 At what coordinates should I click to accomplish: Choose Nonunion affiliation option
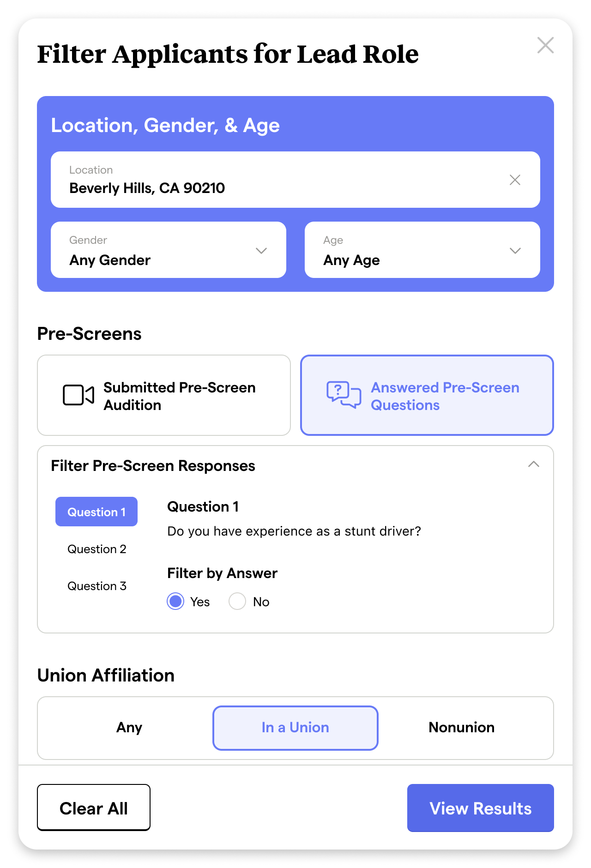[x=461, y=728]
